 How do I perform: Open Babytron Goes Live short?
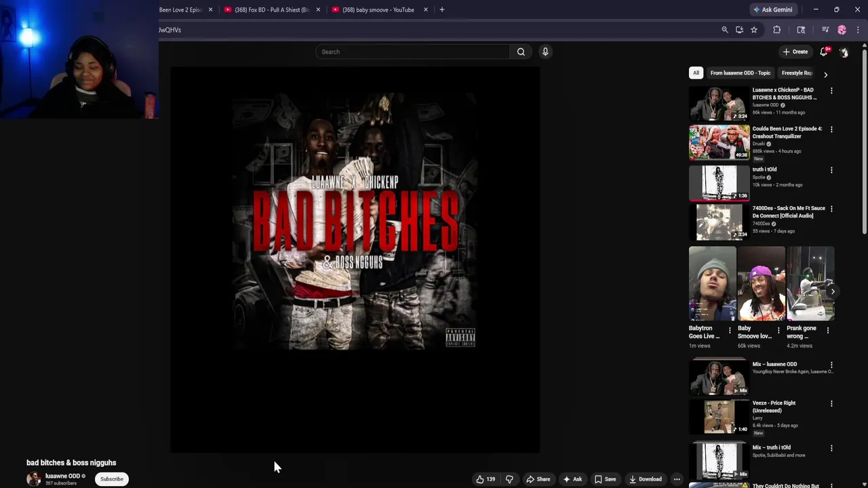click(713, 283)
